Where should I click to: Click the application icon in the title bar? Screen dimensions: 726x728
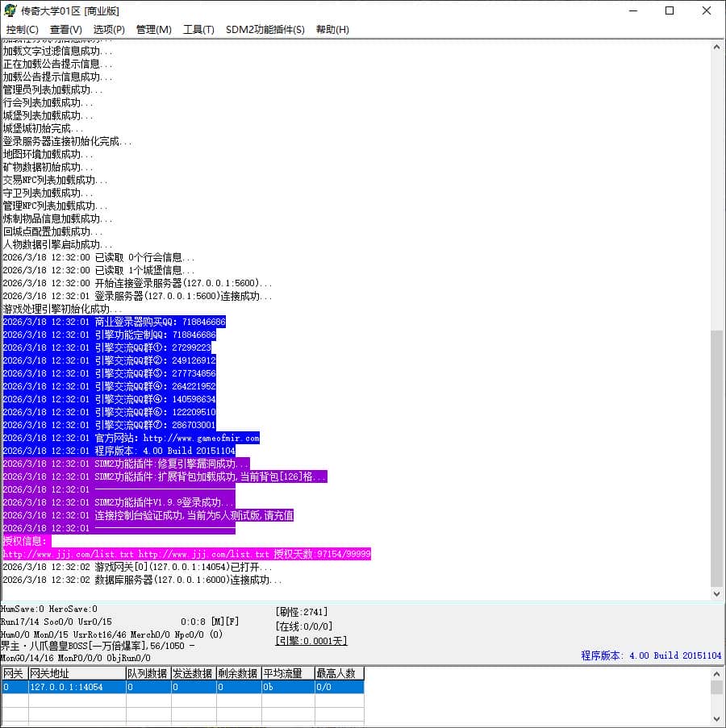coord(10,10)
